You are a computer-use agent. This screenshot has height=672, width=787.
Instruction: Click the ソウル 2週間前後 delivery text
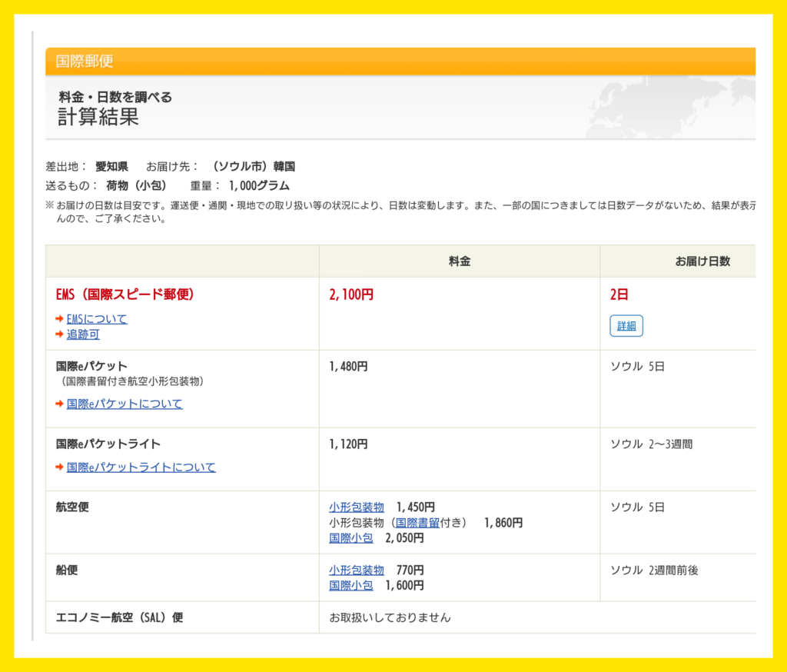654,570
